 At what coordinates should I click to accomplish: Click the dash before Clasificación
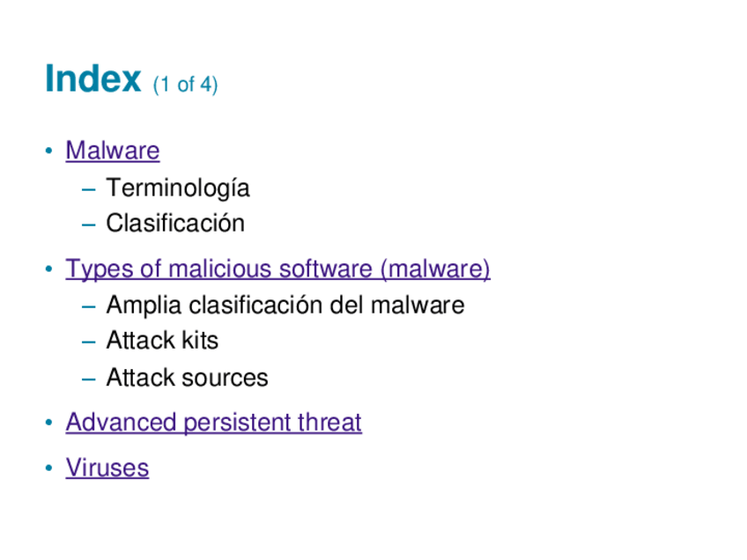[89, 225]
